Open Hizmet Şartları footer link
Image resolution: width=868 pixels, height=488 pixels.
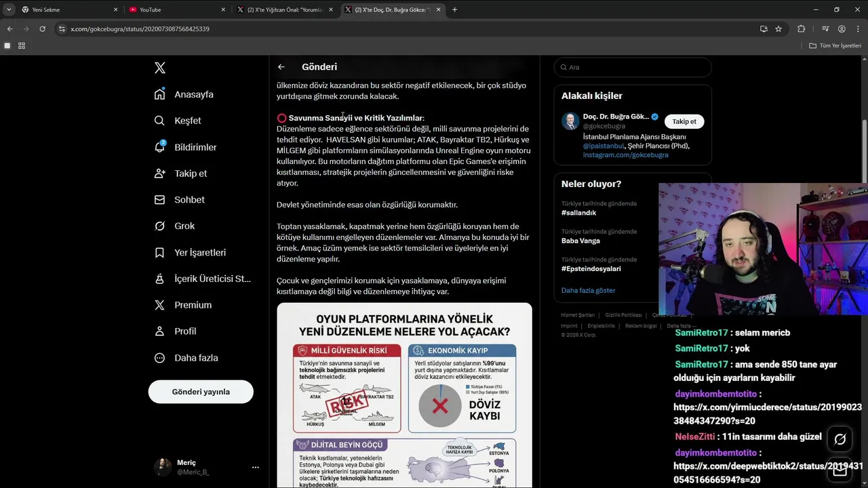click(x=578, y=315)
